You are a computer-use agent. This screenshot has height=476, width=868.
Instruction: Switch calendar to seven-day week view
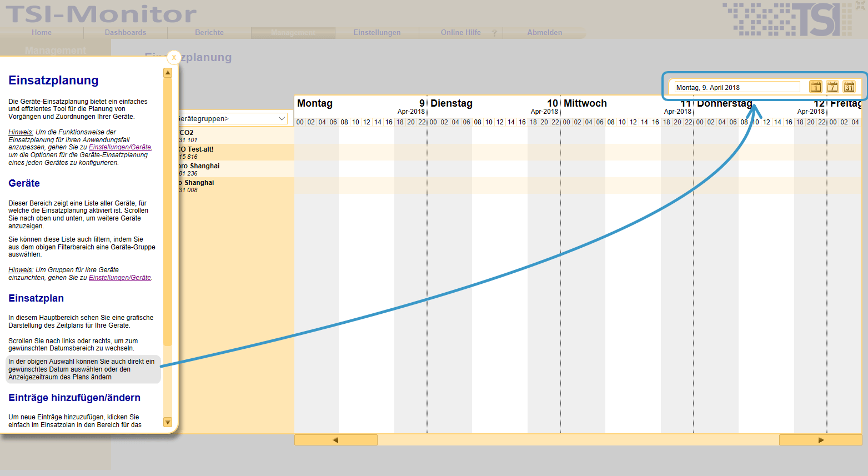(832, 87)
